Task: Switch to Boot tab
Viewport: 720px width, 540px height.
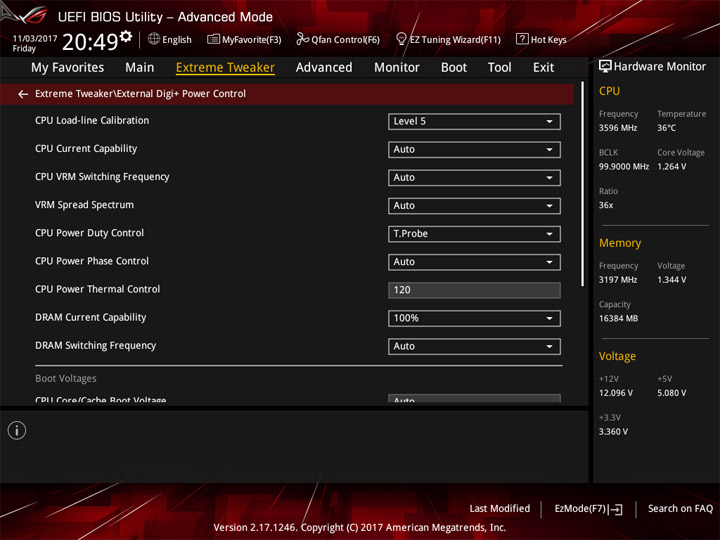Action: click(x=454, y=68)
